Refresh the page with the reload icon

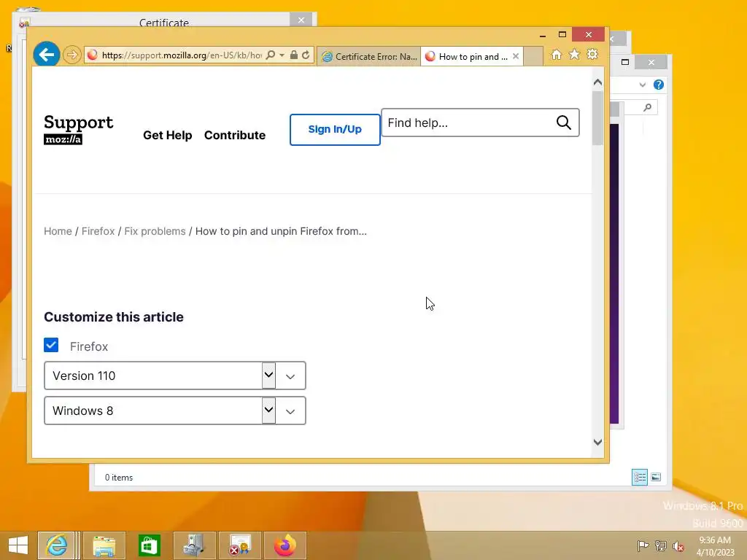(x=306, y=55)
